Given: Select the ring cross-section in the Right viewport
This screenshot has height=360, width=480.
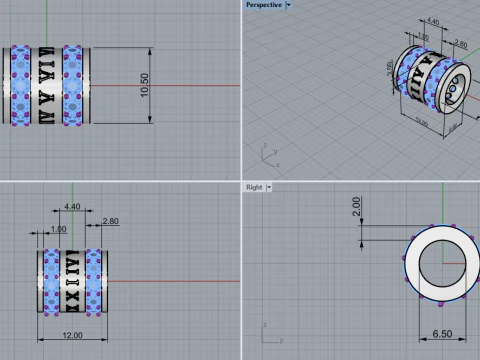Looking at the screenshot, I should pos(442,264).
